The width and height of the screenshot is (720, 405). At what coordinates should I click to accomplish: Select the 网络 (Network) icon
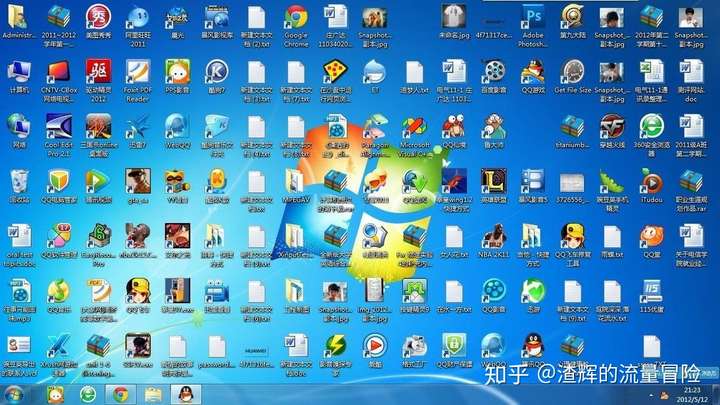point(19,127)
